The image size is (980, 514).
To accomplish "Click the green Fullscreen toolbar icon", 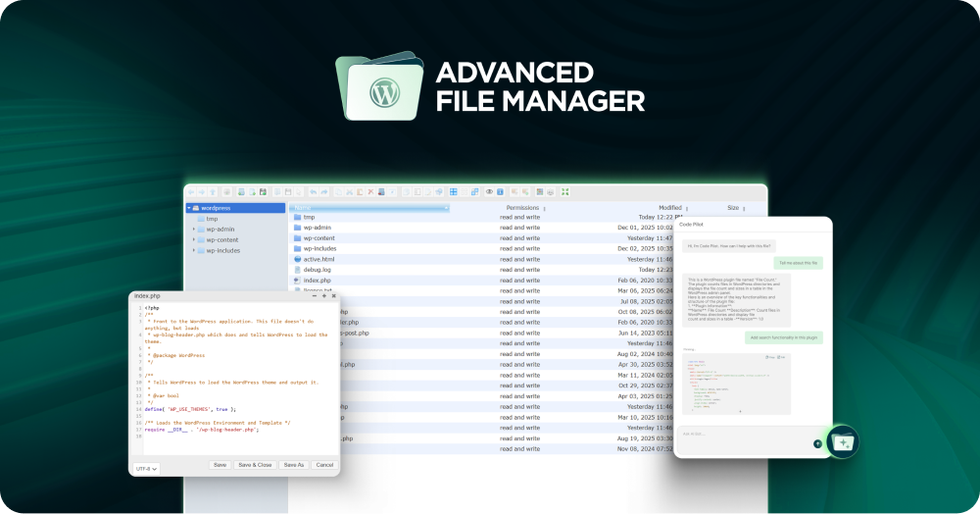I will [564, 192].
